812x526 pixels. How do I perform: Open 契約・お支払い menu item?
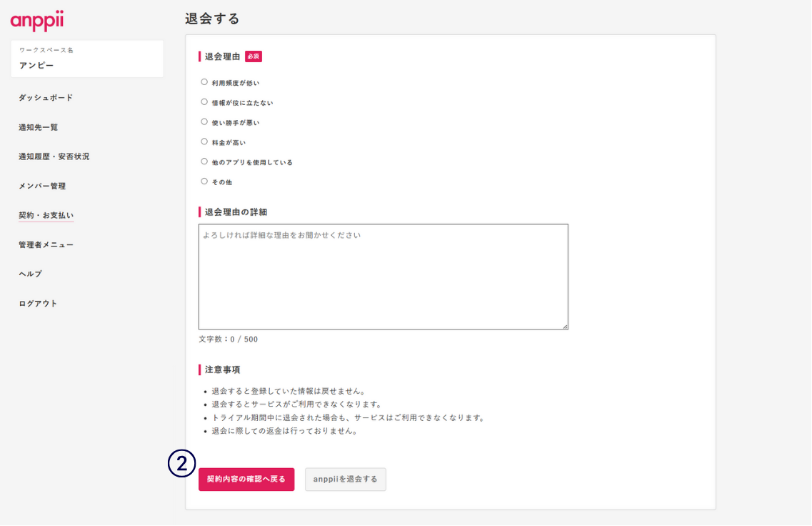46,215
